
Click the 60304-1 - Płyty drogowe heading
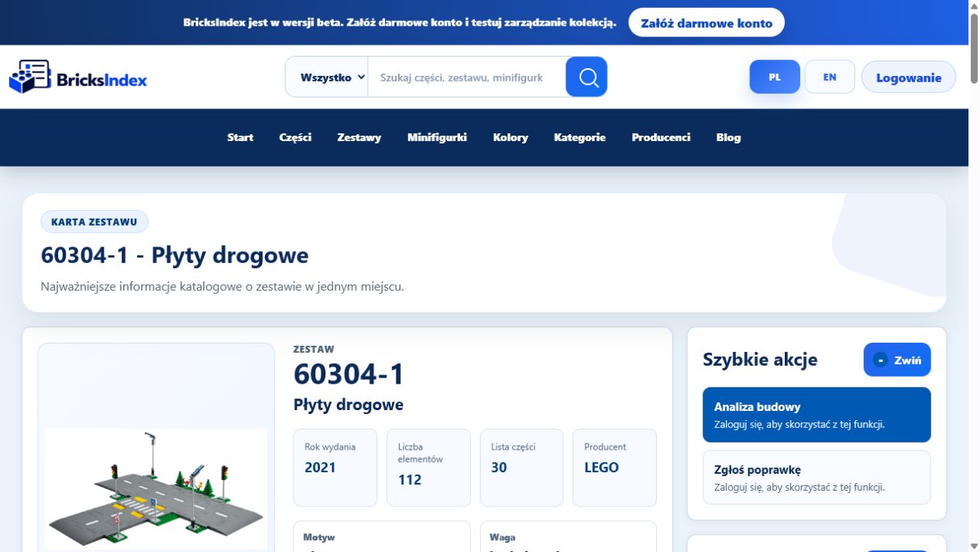pos(174,255)
